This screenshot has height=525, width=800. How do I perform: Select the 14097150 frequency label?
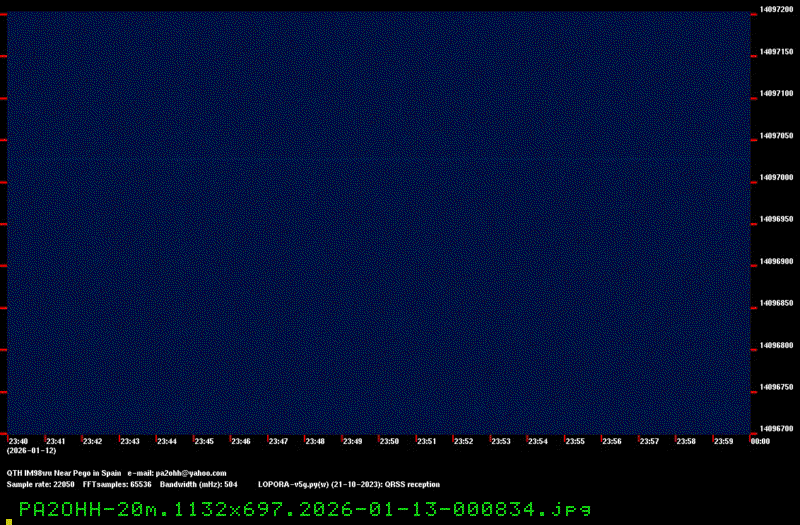(x=777, y=52)
